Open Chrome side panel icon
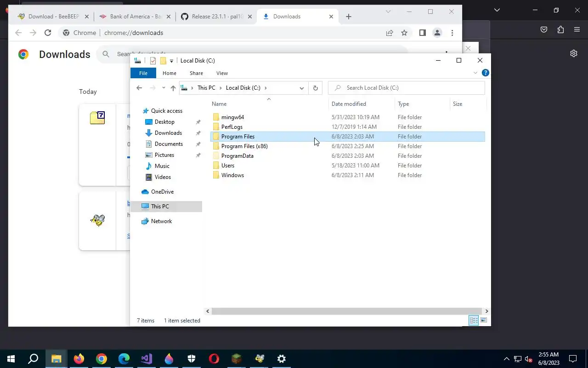Screen dimensions: 588x368 coord(423,33)
